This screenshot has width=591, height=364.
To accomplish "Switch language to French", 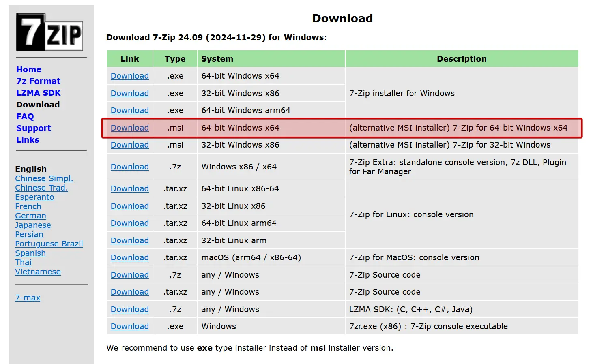I will [x=28, y=206].
